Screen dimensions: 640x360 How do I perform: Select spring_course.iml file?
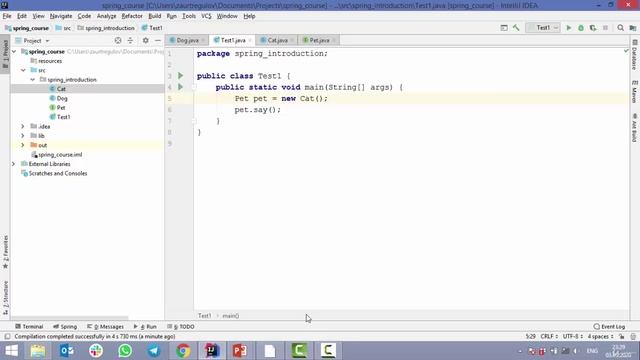point(60,155)
